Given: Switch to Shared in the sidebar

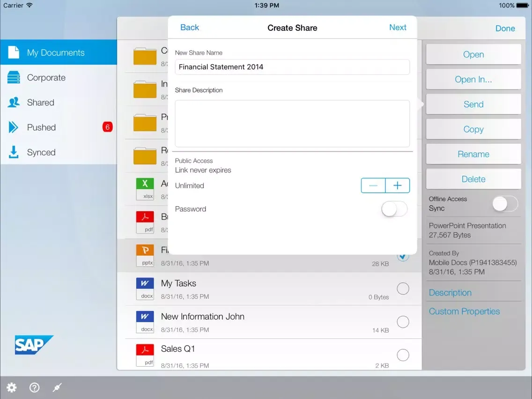Looking at the screenshot, I should coord(59,103).
